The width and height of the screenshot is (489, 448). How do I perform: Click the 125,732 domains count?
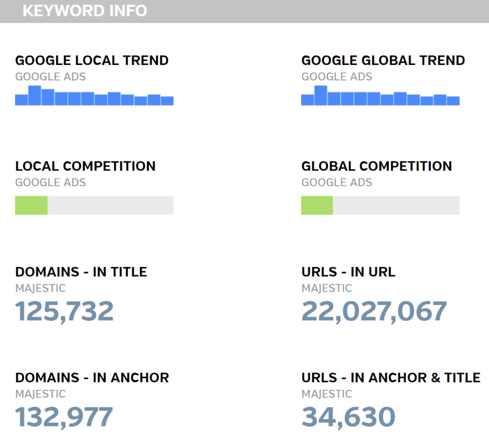coord(64,311)
